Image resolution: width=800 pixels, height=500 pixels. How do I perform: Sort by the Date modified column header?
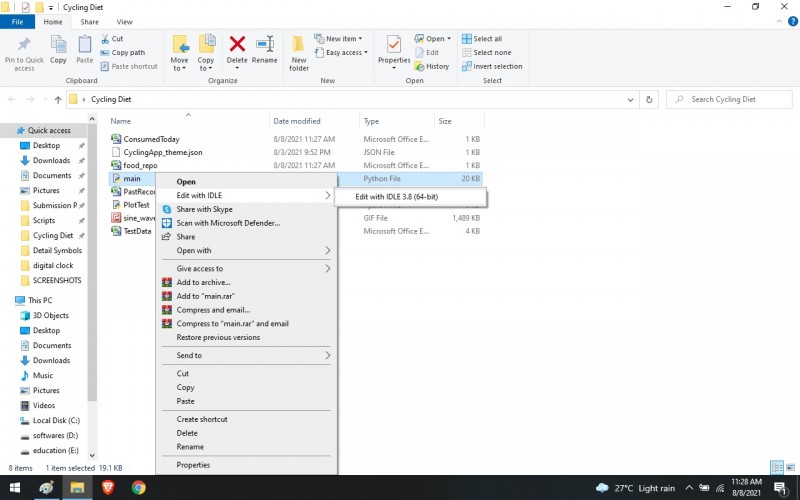pos(297,121)
